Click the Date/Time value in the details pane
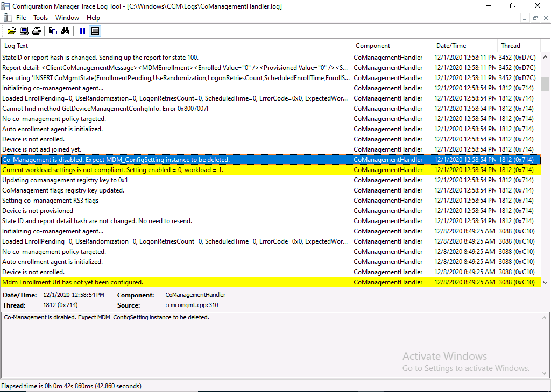 (x=74, y=295)
